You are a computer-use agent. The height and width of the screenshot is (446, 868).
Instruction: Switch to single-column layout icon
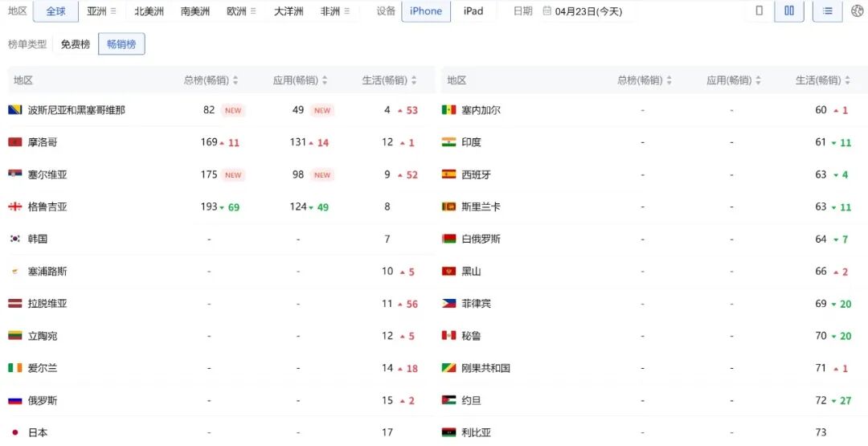[759, 10]
